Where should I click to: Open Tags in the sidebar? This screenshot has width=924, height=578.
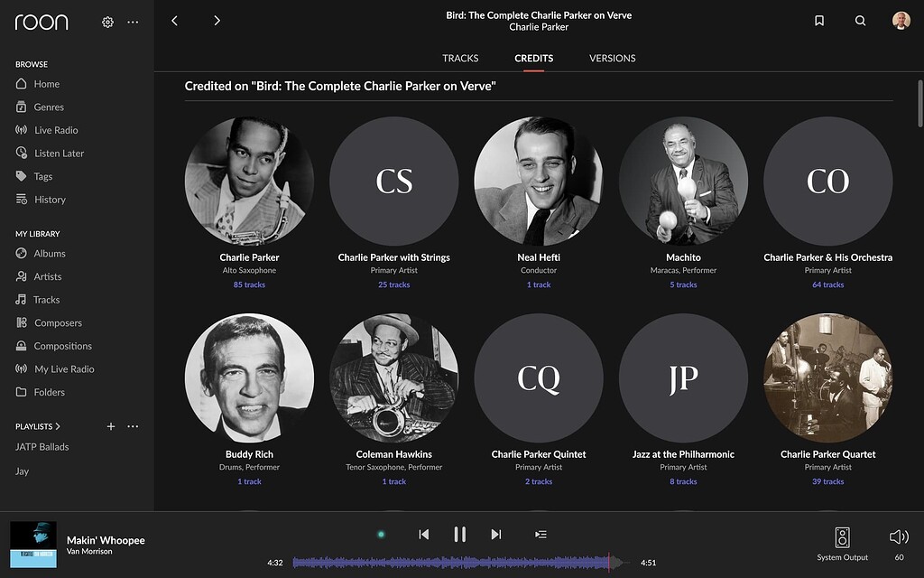click(43, 175)
